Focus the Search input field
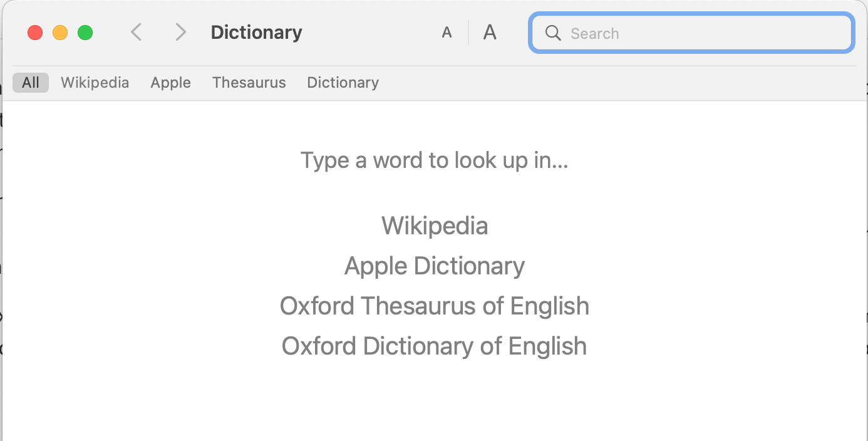 click(691, 33)
